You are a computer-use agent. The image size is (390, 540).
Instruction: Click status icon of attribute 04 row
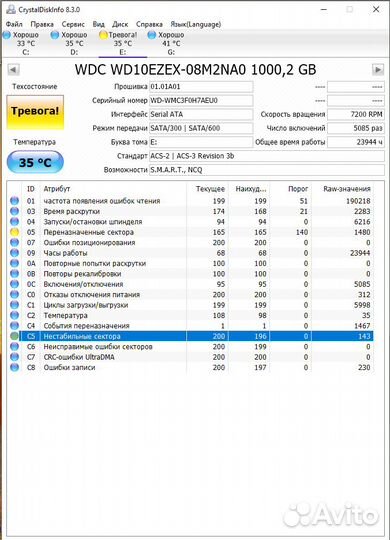[x=14, y=221]
